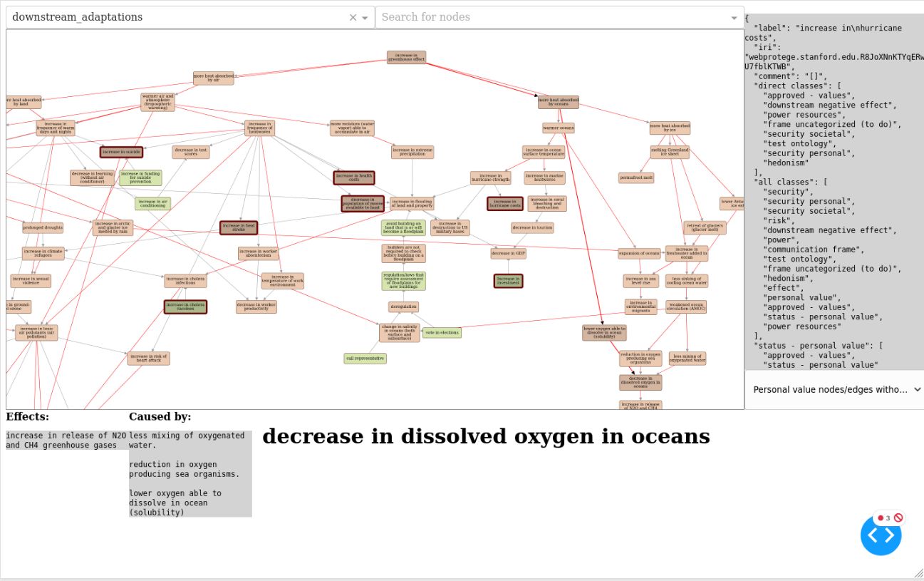Viewport: 924px width, 581px height.
Task: Select the 'increase in suicide' node
Action: pyautogui.click(x=121, y=152)
